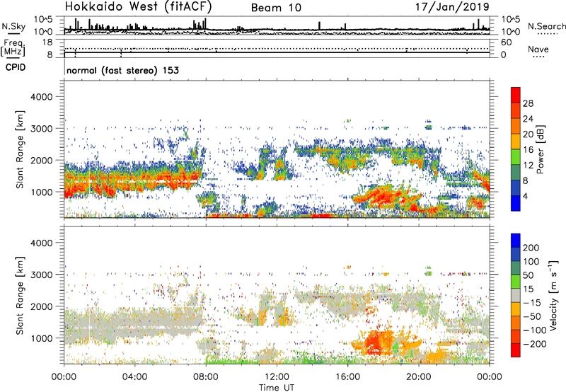Image resolution: width=566 pixels, height=392 pixels.
Task: Select the '12:00' time tick label
Action: [277, 377]
